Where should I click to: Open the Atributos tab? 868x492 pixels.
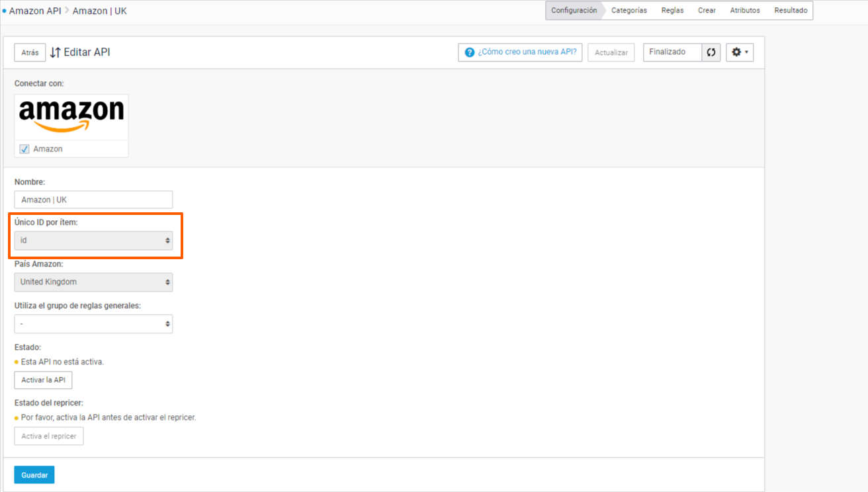pos(745,11)
